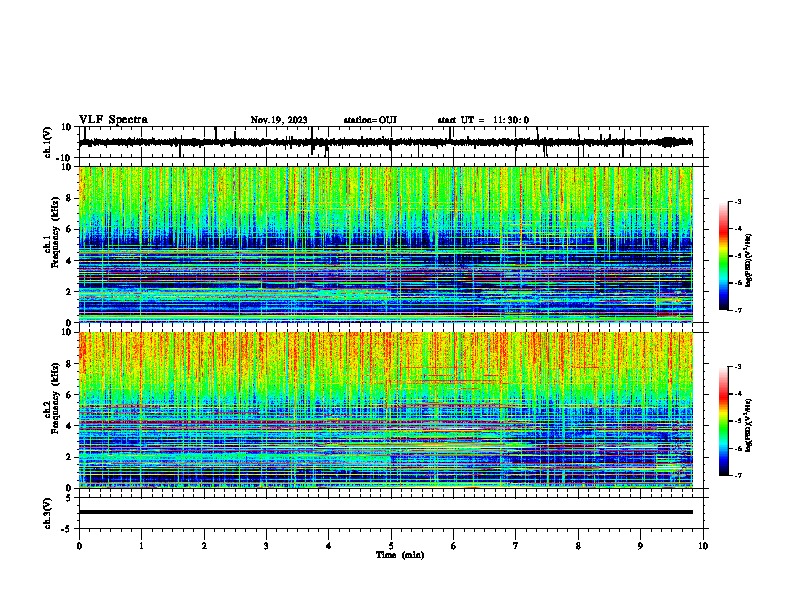Click the ch.3 flat black trace
The width and height of the screenshot is (792, 612).
click(x=386, y=512)
